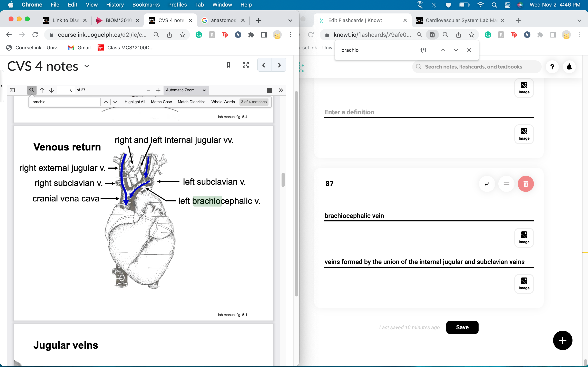Expand the PDF toolbar's more tools chevrons
This screenshot has width=588, height=367.
coord(281,90)
